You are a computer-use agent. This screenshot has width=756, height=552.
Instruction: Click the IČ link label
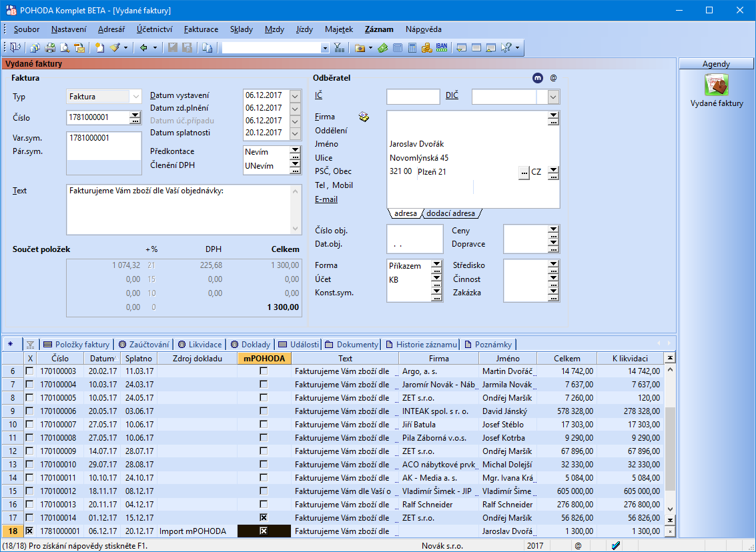coord(319,95)
